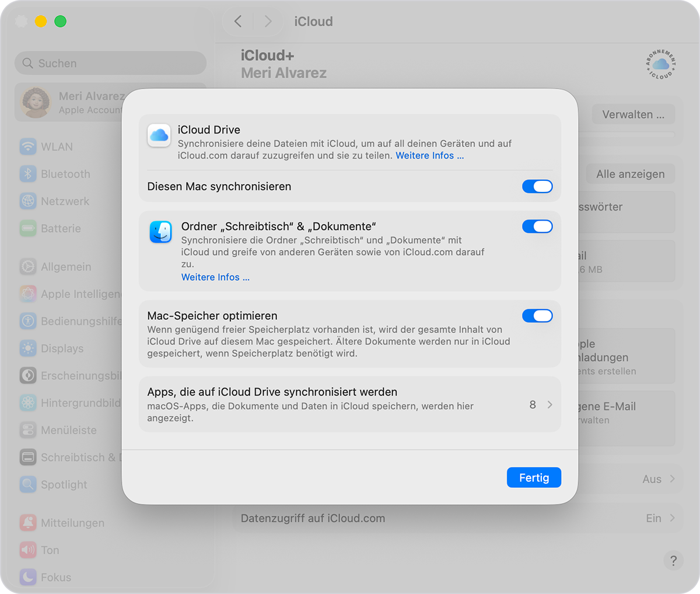Toggle 'Diesen Mac synchronisieren' switch
The image size is (700, 594).
point(537,186)
